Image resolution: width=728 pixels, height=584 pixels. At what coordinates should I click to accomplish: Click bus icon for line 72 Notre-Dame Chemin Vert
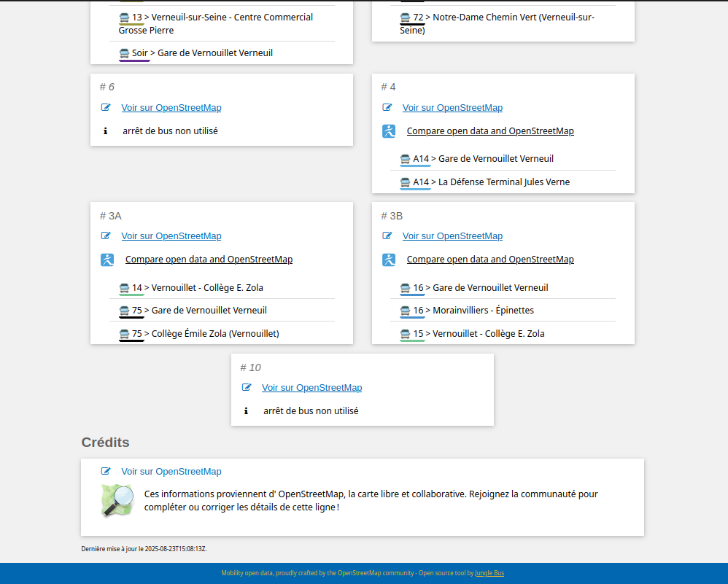coord(406,17)
